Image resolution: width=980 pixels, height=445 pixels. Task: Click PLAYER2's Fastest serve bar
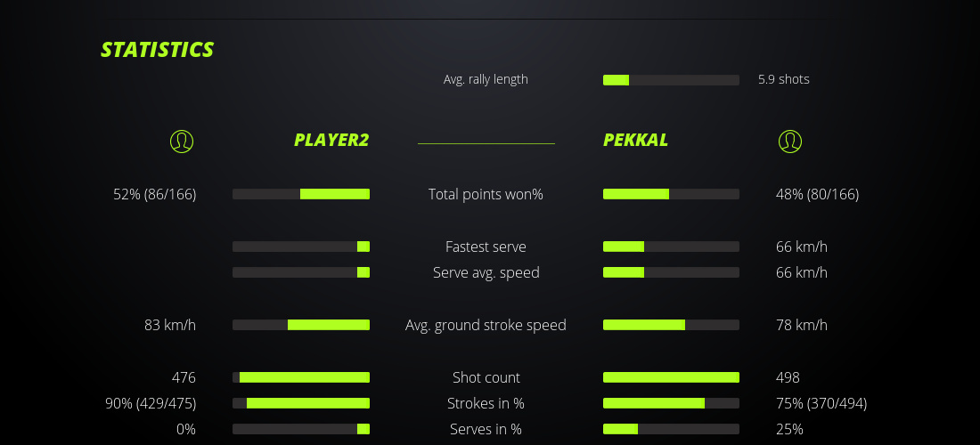coord(301,247)
